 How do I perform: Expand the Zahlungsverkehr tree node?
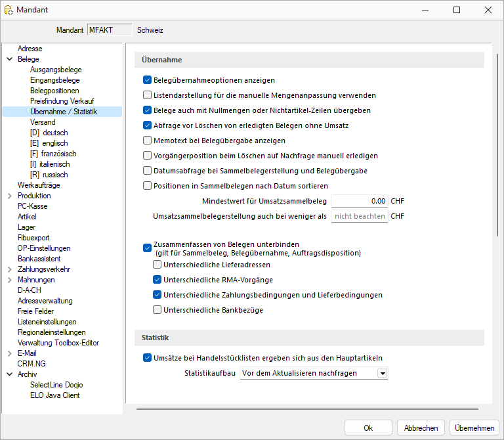10,269
